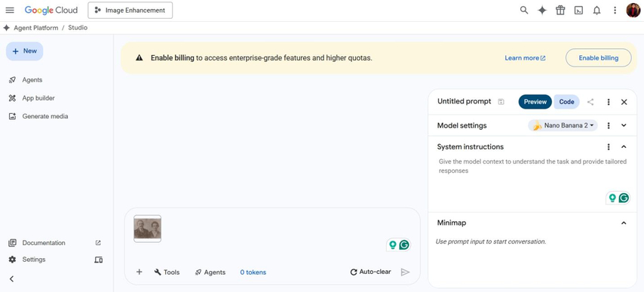The height and width of the screenshot is (292, 644).
Task: Click the plus add attachment icon
Action: pyautogui.click(x=140, y=272)
